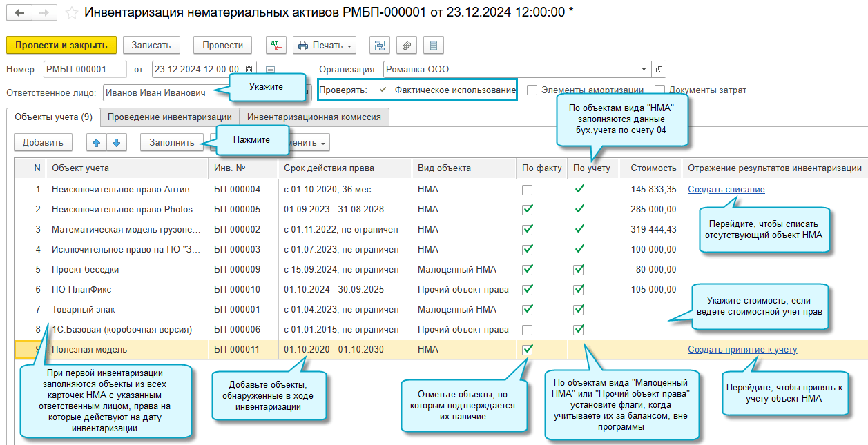Enable the Элементы амортизации checkbox
Screen dimensions: 868x445
tap(532, 90)
